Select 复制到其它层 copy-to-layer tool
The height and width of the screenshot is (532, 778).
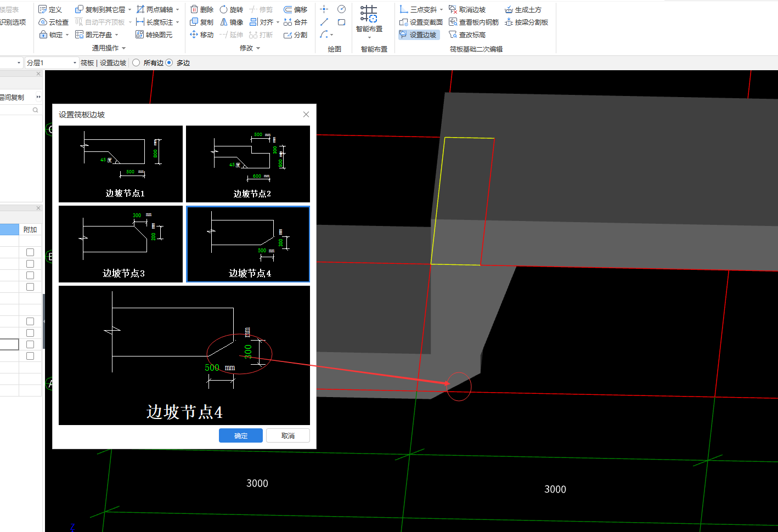point(100,9)
